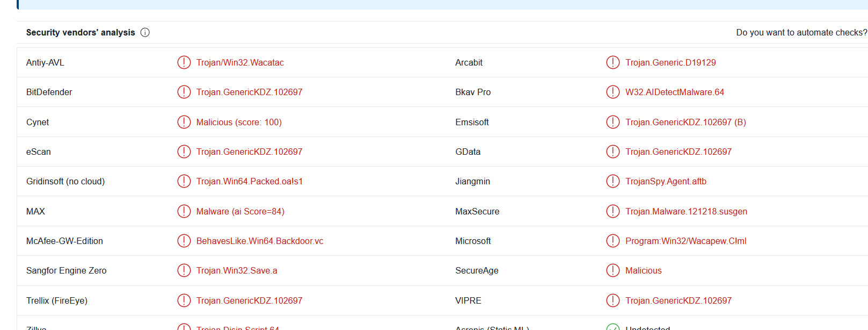Click the alert icon for Antiy-AVL detection

tap(184, 62)
